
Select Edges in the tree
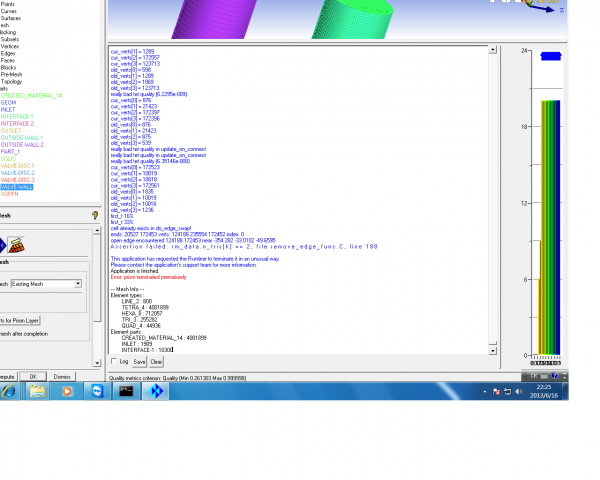click(x=8, y=53)
